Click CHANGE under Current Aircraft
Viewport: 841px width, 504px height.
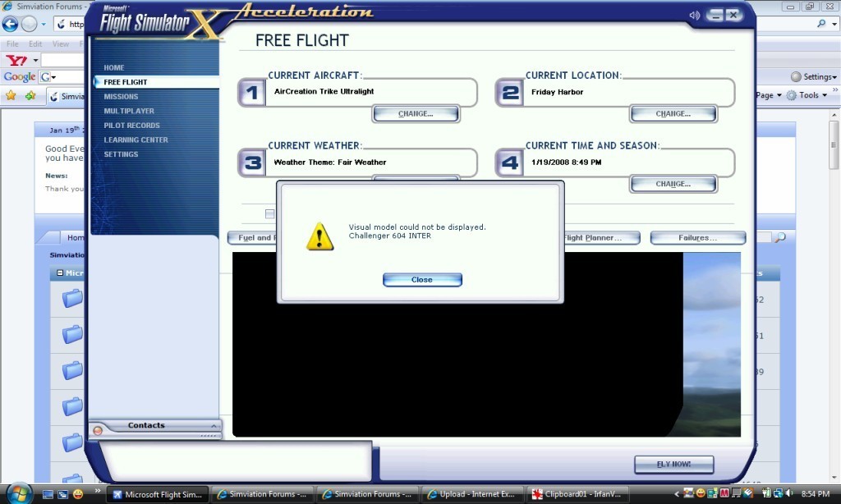point(416,113)
